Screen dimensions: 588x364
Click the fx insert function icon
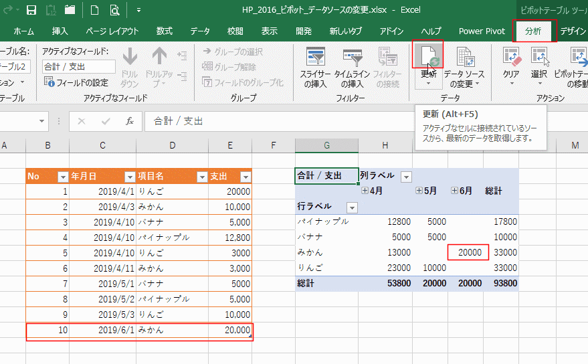[x=130, y=121]
